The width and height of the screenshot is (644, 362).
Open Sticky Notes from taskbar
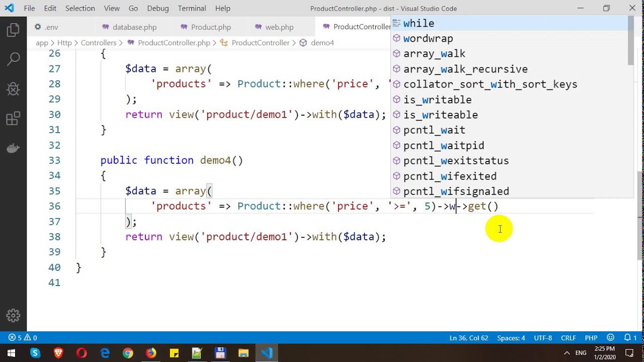pyautogui.click(x=174, y=353)
